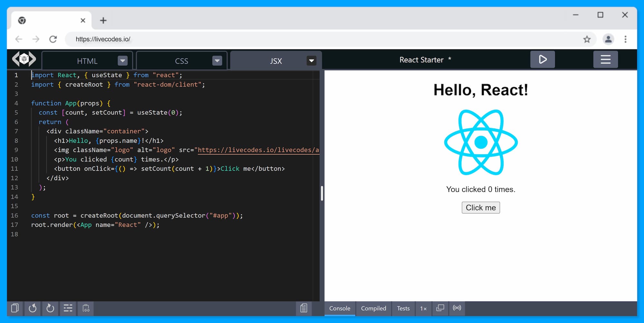Open the CSS language dropdown arrow
The image size is (644, 323).
(x=217, y=61)
